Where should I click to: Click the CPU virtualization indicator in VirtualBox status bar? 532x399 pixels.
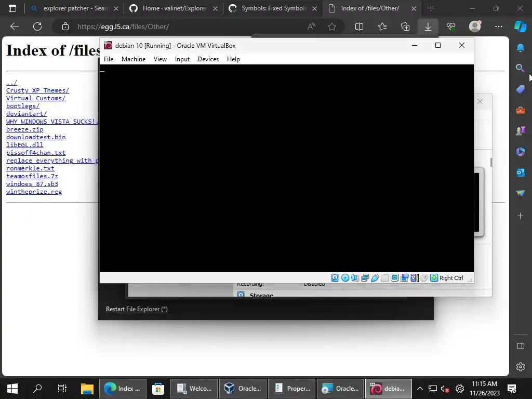pos(414,278)
